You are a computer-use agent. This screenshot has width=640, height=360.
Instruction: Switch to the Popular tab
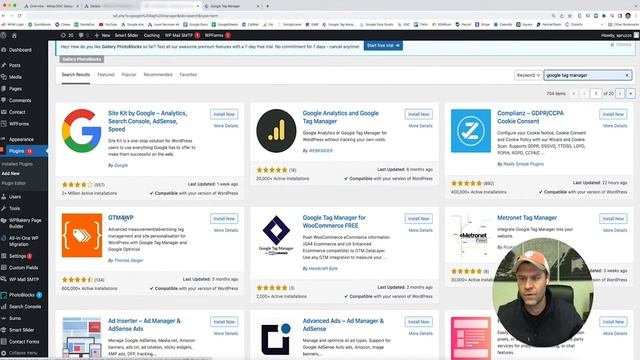(x=129, y=75)
